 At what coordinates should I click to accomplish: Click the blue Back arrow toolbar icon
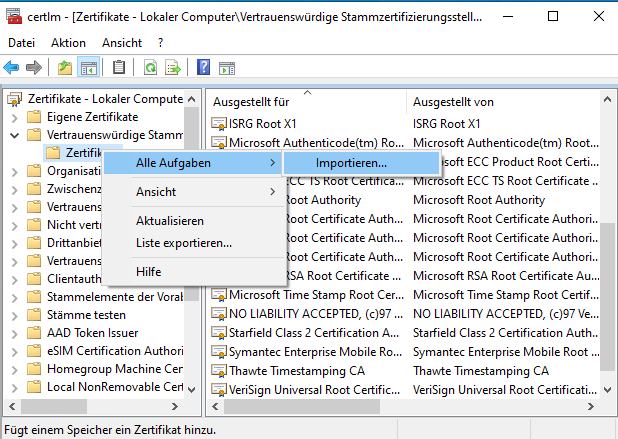[11, 68]
